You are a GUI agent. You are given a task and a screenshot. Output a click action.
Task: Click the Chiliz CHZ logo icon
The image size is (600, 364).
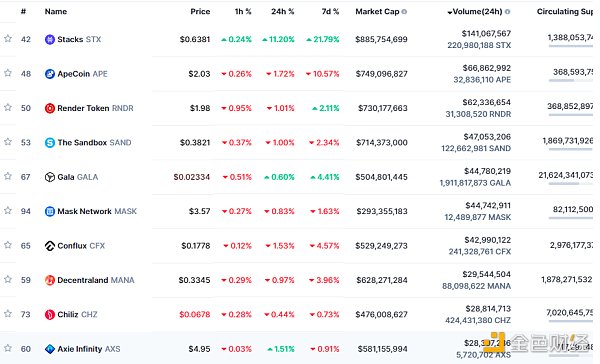[x=50, y=315]
